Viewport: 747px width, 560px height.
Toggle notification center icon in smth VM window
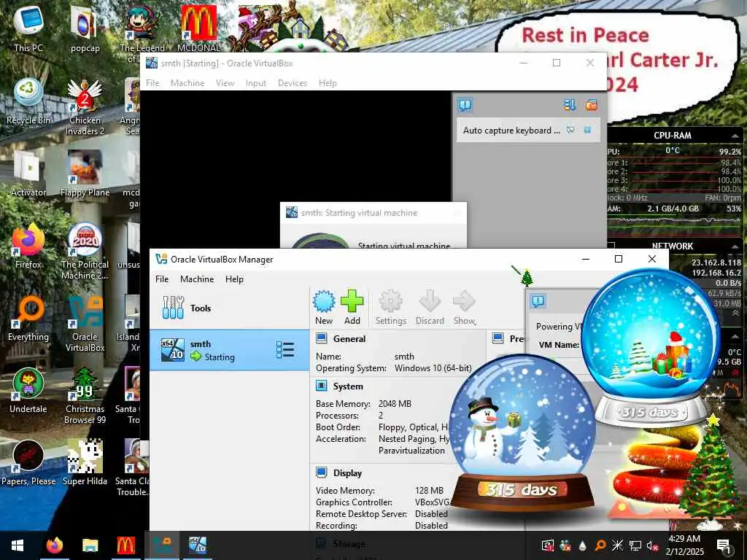pyautogui.click(x=465, y=105)
